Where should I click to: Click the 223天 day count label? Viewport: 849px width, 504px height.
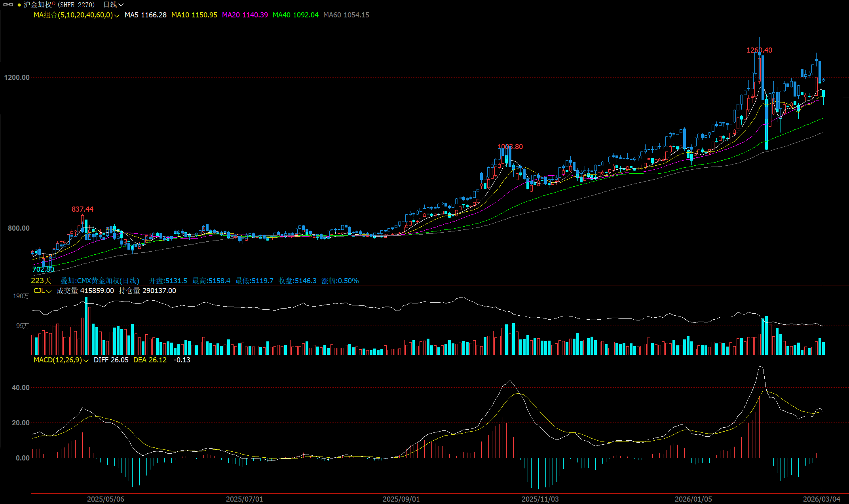(x=41, y=281)
